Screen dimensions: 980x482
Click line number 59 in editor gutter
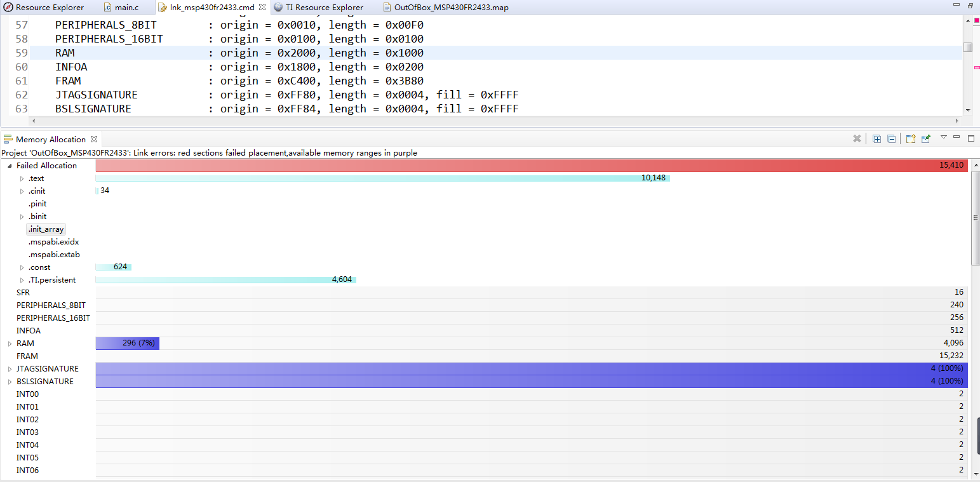22,53
